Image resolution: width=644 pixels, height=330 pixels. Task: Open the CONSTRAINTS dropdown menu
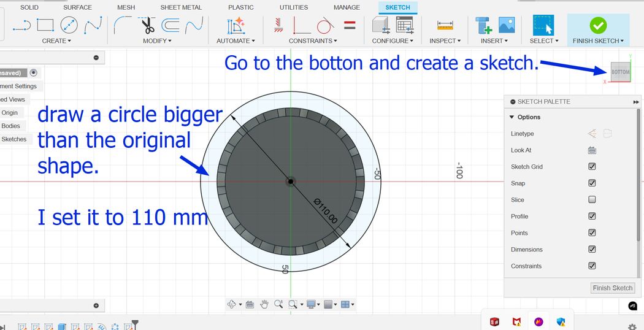point(313,40)
